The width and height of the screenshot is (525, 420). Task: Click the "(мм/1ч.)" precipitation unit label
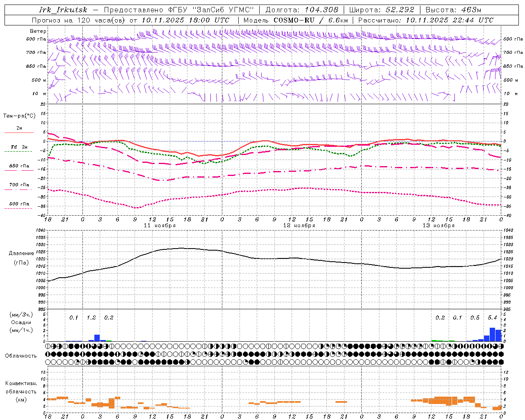(21, 330)
